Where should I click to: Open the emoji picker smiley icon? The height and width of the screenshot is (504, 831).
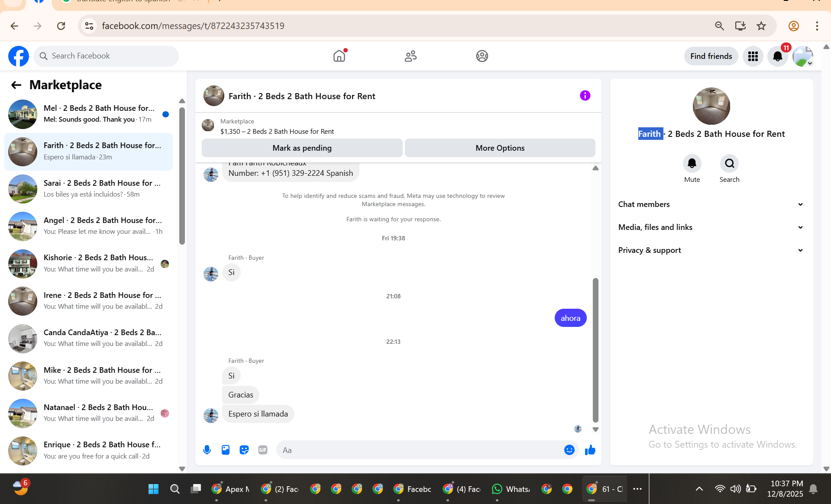point(569,450)
